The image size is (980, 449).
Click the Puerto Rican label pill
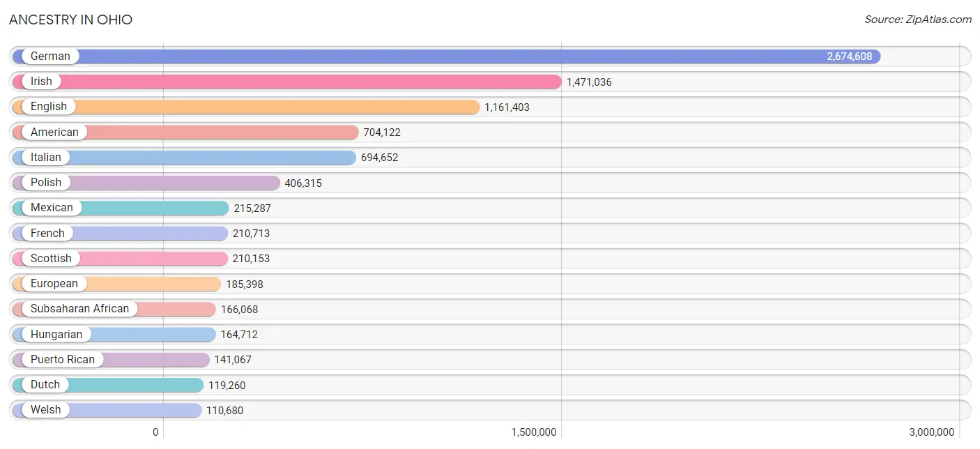pos(63,360)
